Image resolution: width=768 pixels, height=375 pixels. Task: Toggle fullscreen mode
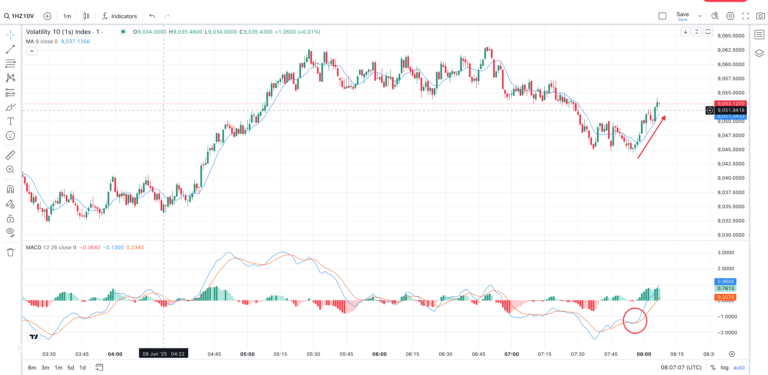[745, 16]
